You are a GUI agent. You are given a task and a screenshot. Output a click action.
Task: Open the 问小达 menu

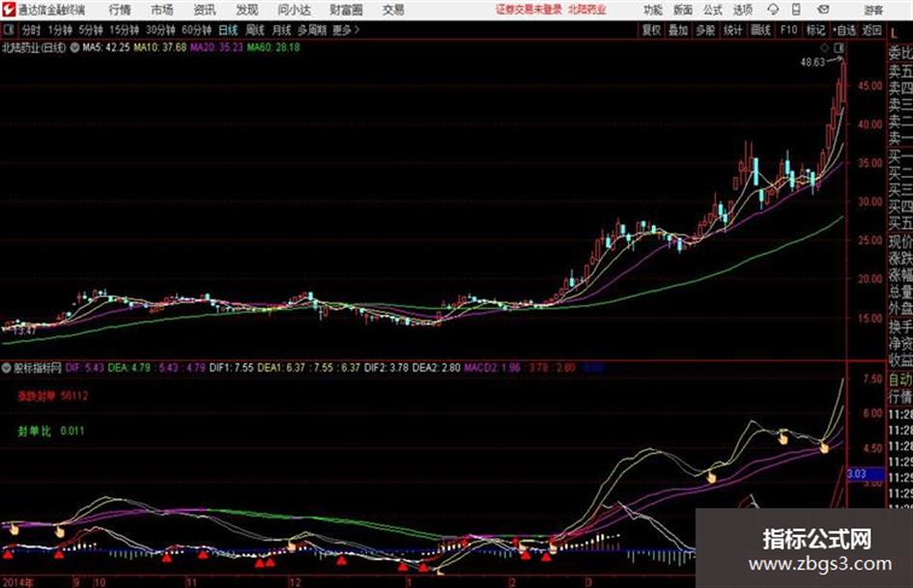[294, 10]
